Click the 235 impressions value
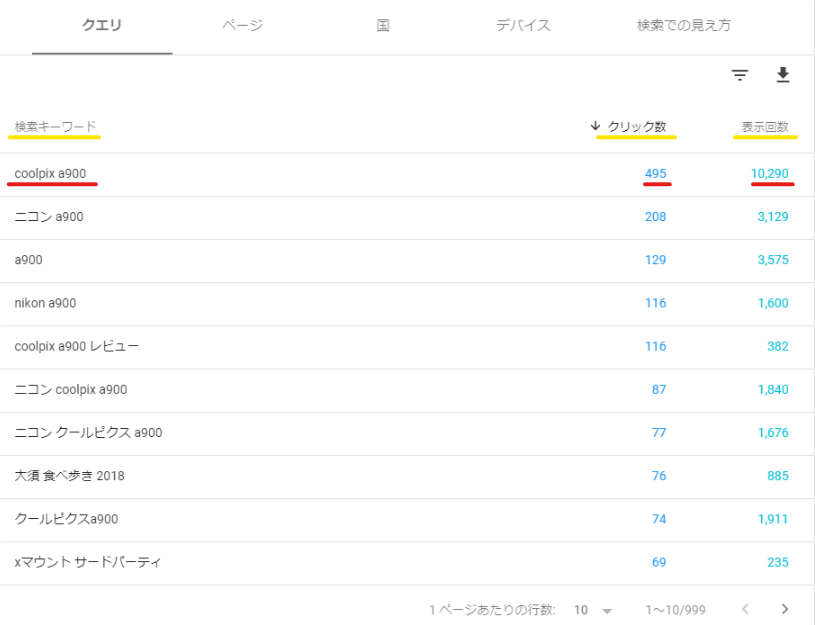 coord(778,562)
